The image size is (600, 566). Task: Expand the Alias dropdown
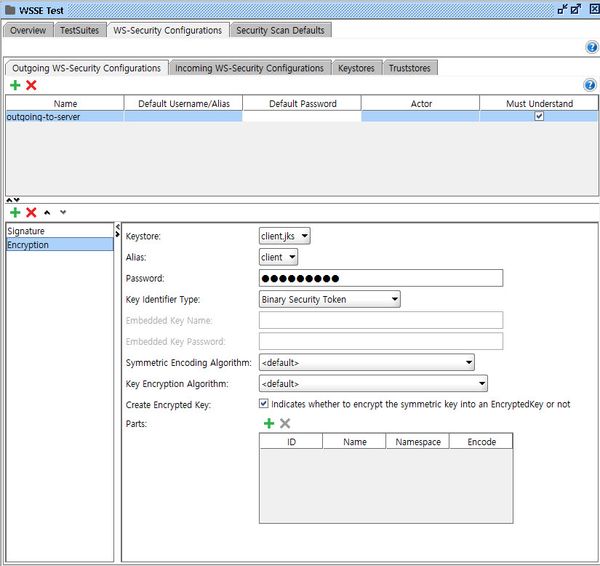coord(278,257)
